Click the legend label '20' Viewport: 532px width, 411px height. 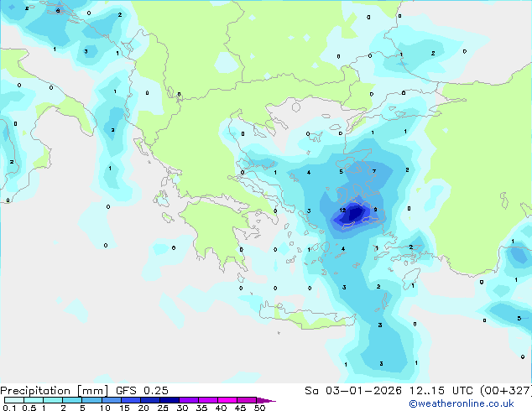[143, 408]
